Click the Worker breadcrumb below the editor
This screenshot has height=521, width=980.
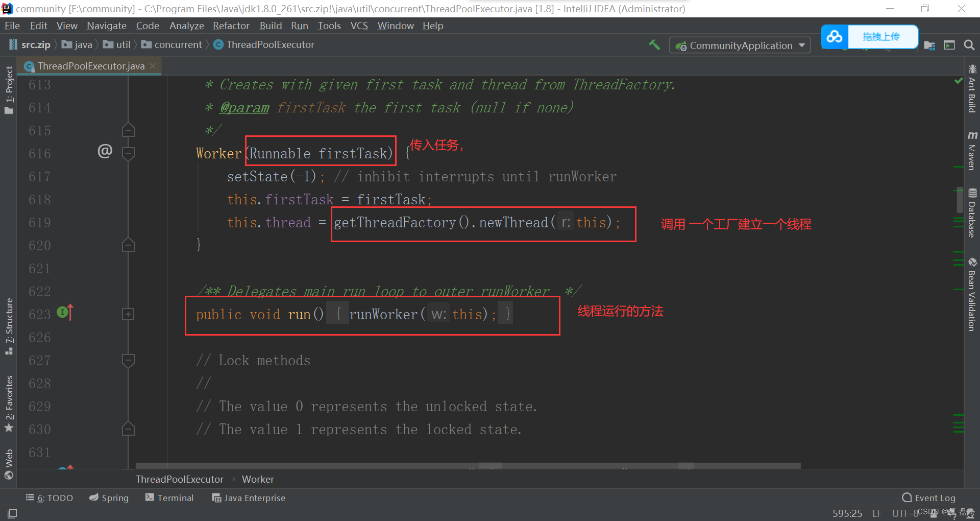click(258, 479)
